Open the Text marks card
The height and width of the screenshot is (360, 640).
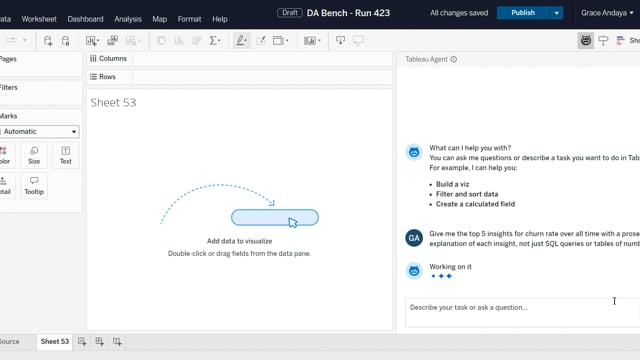coord(66,155)
